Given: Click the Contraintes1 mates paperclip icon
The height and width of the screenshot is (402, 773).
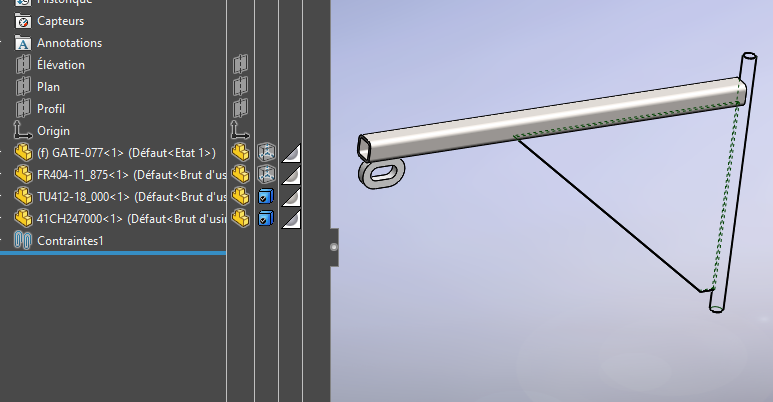Looking at the screenshot, I should pyautogui.click(x=23, y=241).
